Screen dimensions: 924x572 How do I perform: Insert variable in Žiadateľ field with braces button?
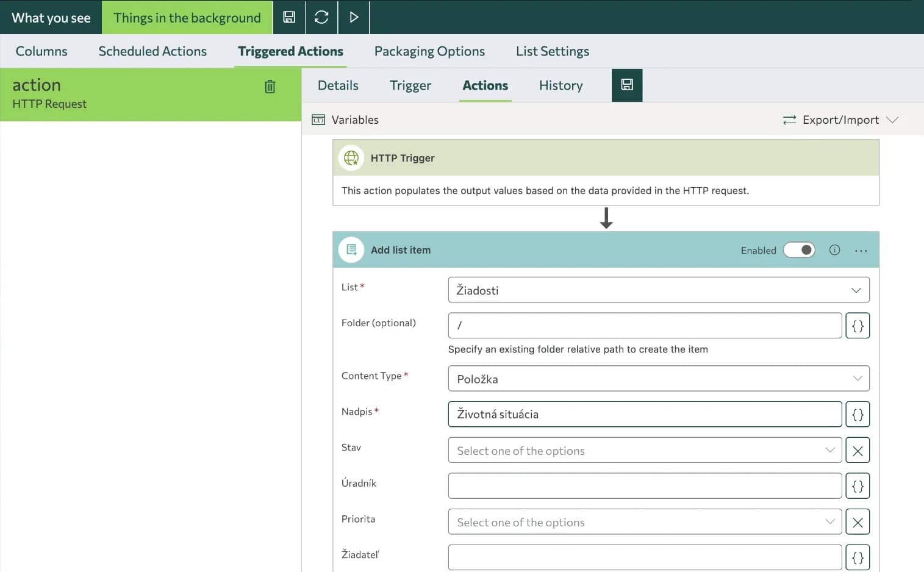(858, 558)
